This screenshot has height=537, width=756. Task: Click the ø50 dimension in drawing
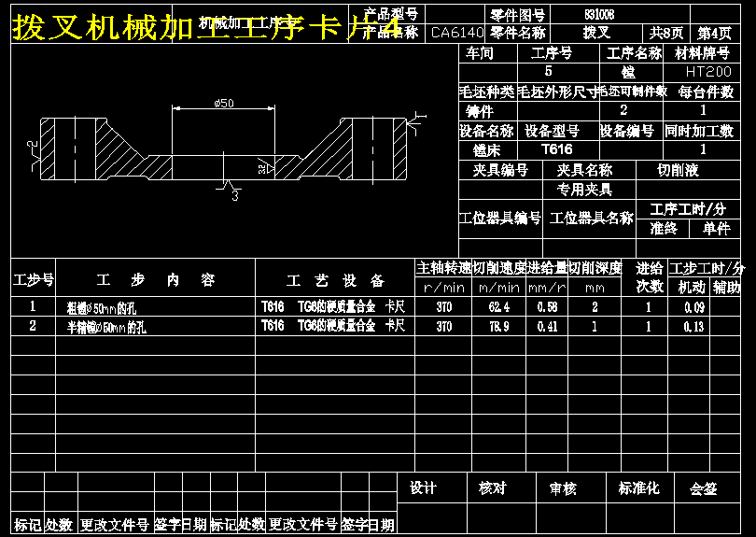coord(224,103)
